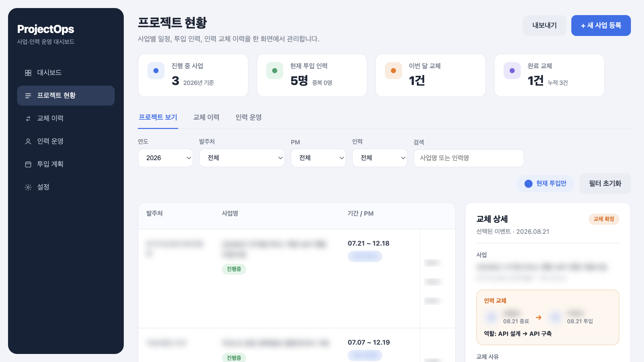Click the 프로젝트 현황 list icon
Image resolution: width=644 pixels, height=362 pixels.
pos(28,96)
